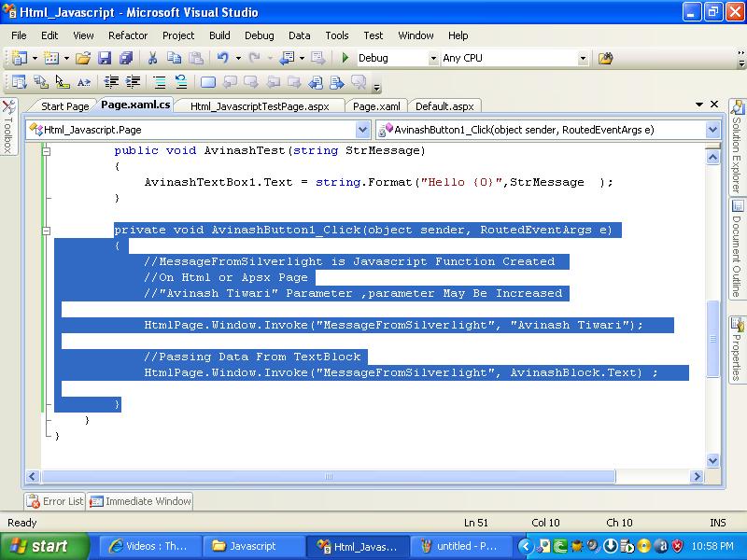The width and height of the screenshot is (747, 560).
Task: Open the Tools menu
Action: click(337, 35)
